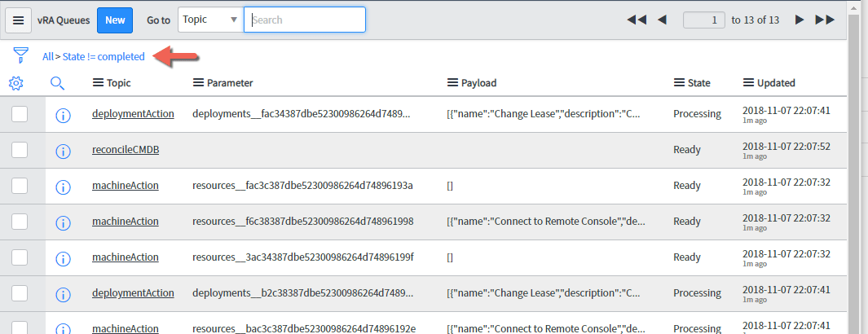Check the first deploymentAction row checkbox
868x334 pixels.
[x=20, y=114]
